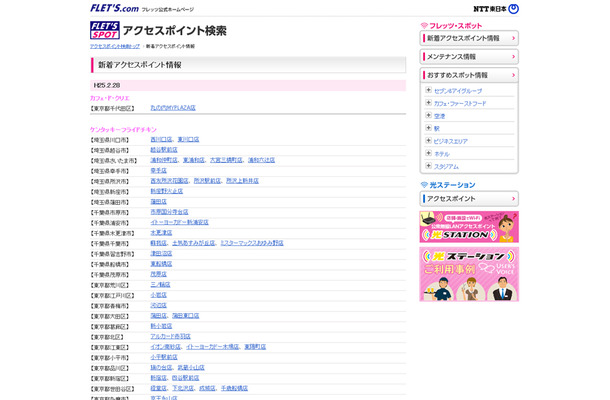Open the 千歳船橋店 link
Screen dimensions: 610x400
point(234,388)
